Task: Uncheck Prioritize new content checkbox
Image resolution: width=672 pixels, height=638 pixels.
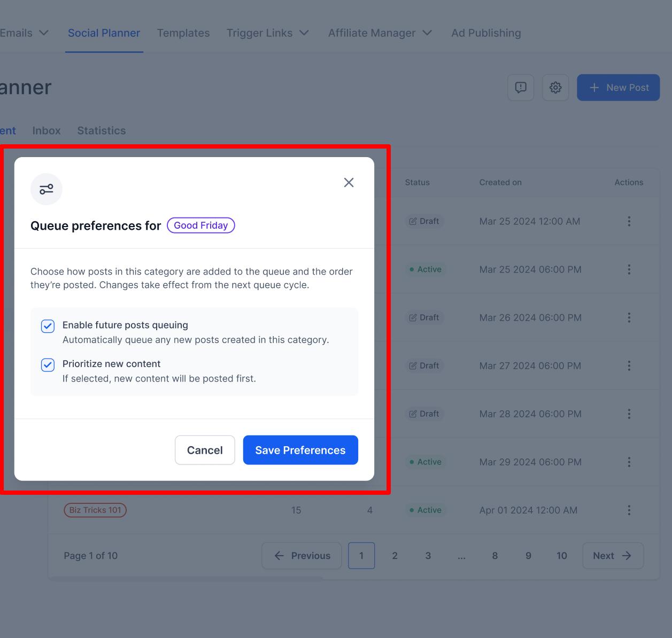Action: [48, 365]
